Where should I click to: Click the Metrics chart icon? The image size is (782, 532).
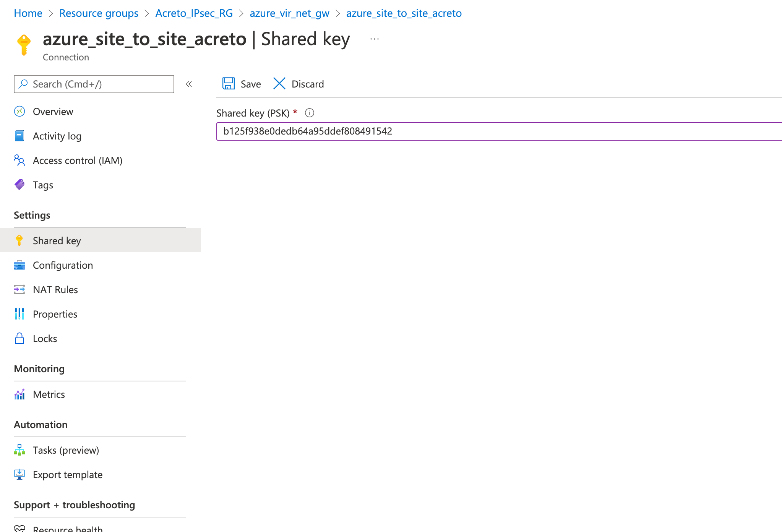click(x=19, y=394)
